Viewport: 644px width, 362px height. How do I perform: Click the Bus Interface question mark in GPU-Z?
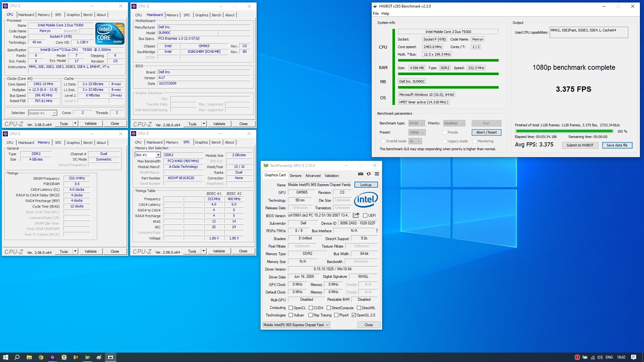click(376, 231)
